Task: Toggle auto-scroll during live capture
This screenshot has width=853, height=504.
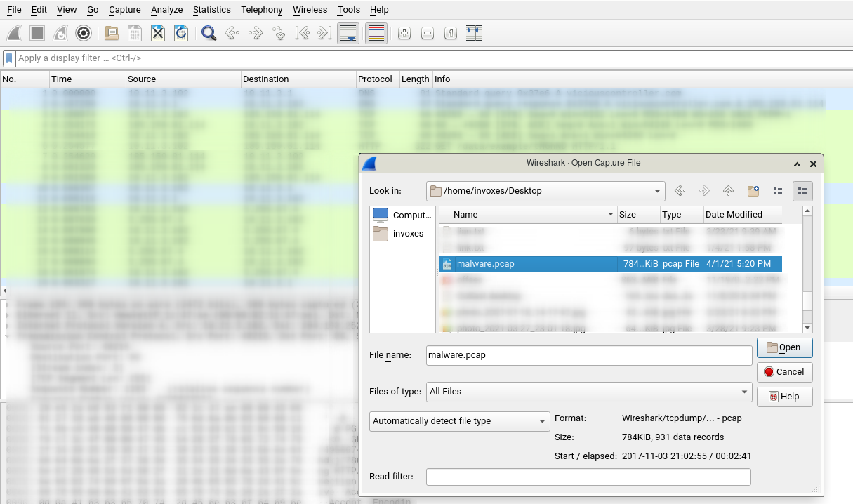Action: pyautogui.click(x=349, y=33)
